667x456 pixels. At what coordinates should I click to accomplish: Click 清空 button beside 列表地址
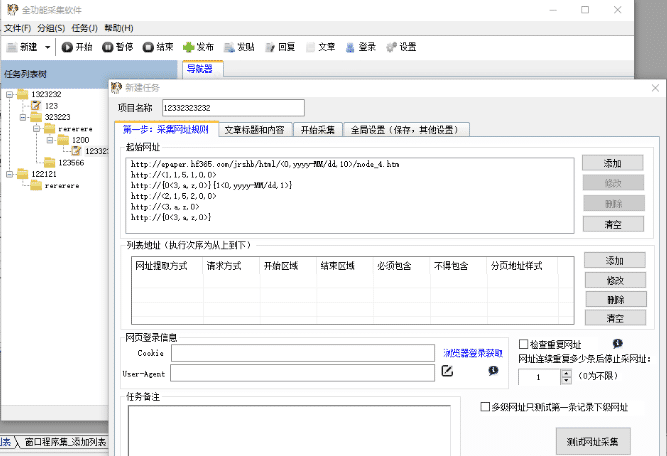coord(615,318)
